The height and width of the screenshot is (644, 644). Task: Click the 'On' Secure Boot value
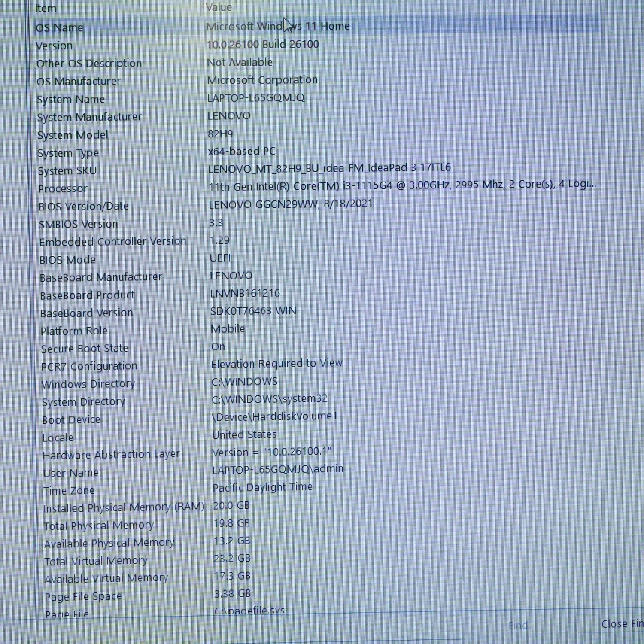(218, 346)
